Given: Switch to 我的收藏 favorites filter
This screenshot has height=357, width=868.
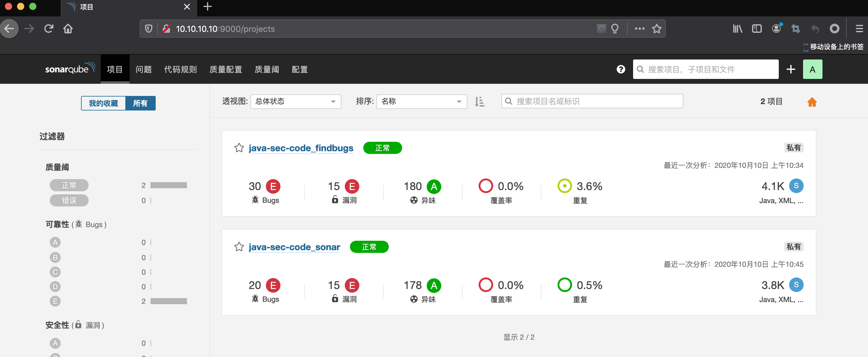Looking at the screenshot, I should pyautogui.click(x=103, y=103).
